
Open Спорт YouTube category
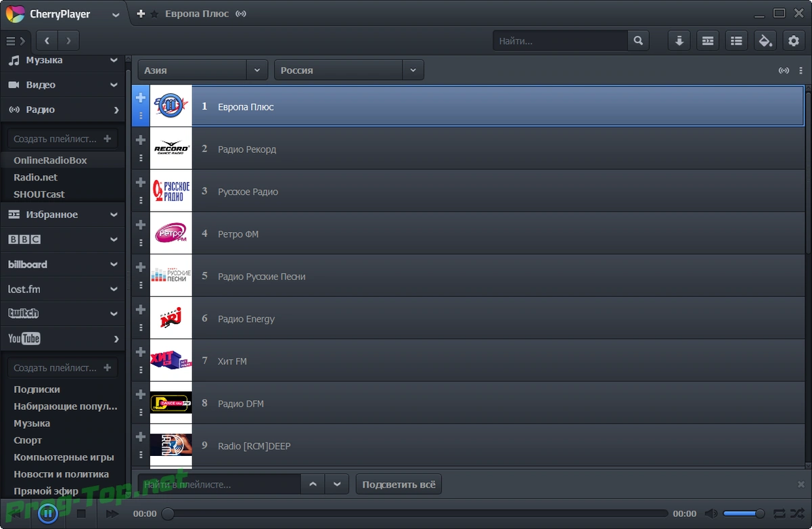tap(28, 440)
